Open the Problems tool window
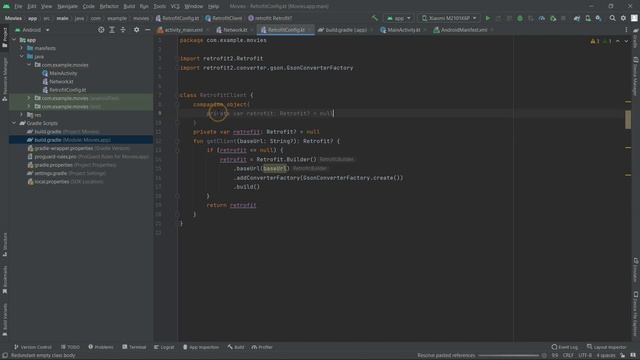Screen dimensions: 640x360 coord(101,347)
